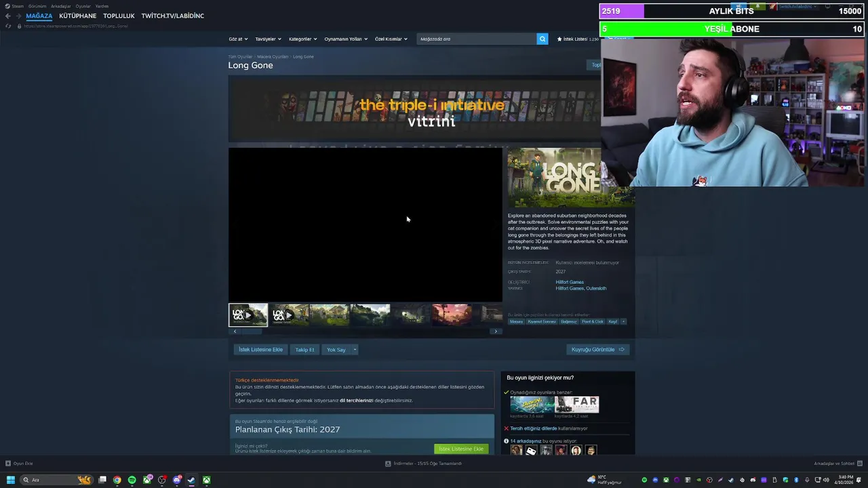Click the plus button after tags
The image size is (868, 488).
click(623, 322)
